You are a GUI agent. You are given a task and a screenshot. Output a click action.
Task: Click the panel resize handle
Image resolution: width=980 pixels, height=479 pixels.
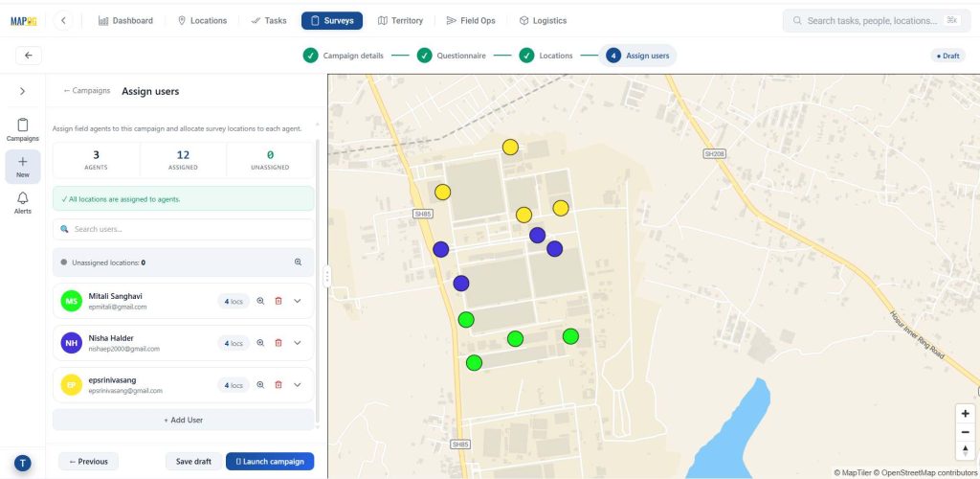tap(327, 277)
